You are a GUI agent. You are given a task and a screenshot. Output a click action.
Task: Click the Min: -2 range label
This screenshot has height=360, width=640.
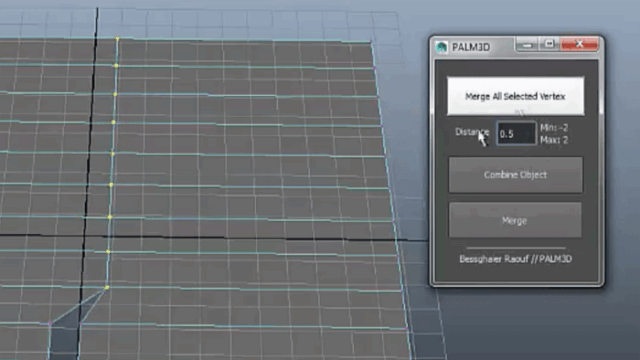tap(554, 128)
